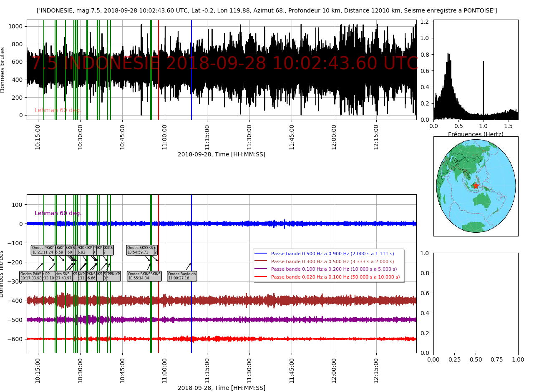Viewport: 534px width, 392px height.
Task: Click the Ondes SKIKSSKIKS annotation box
Action: click(144, 276)
